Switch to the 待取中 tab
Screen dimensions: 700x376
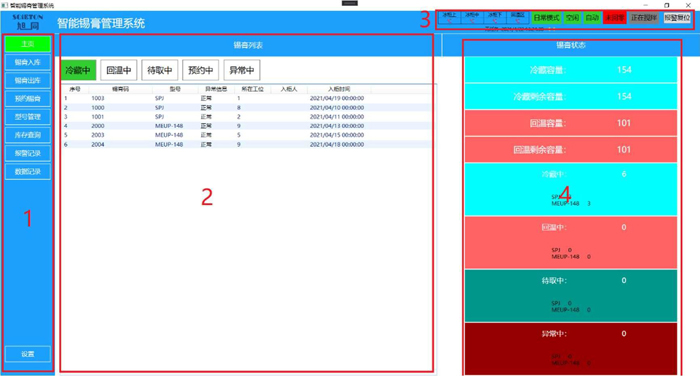click(160, 70)
